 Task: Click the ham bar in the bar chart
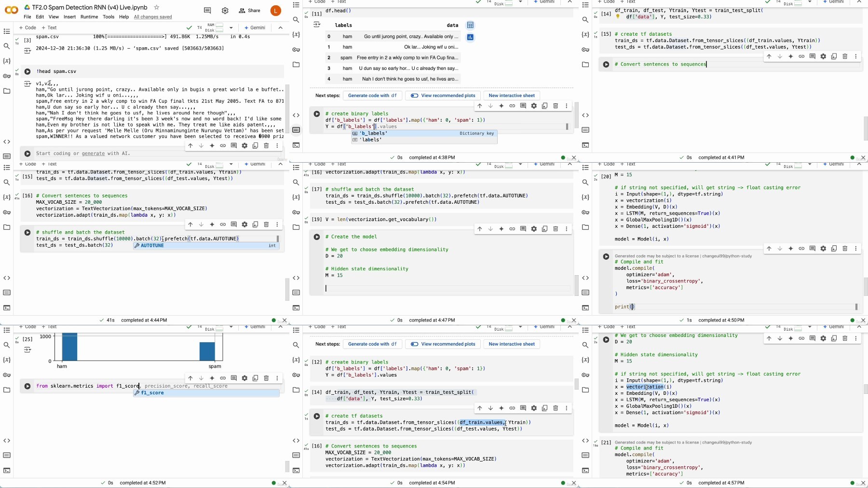click(x=69, y=347)
